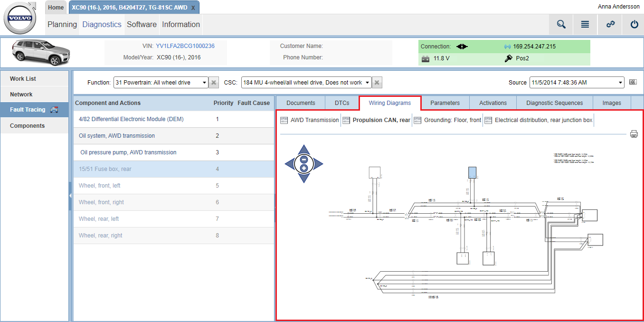Open the list menu icon in header

(x=585, y=25)
